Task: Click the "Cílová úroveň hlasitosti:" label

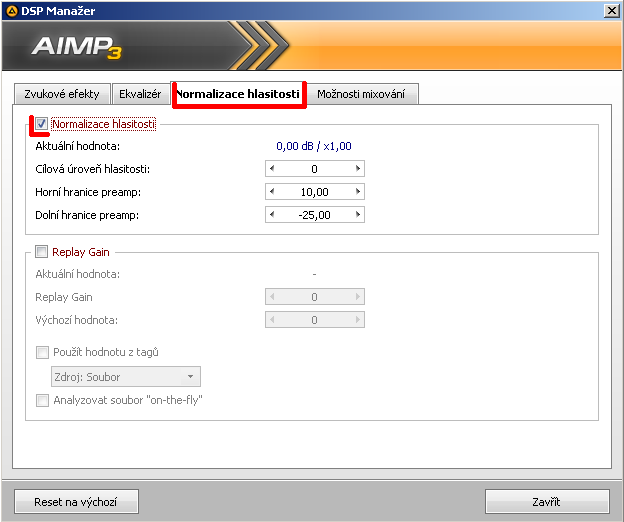Action: point(92,169)
